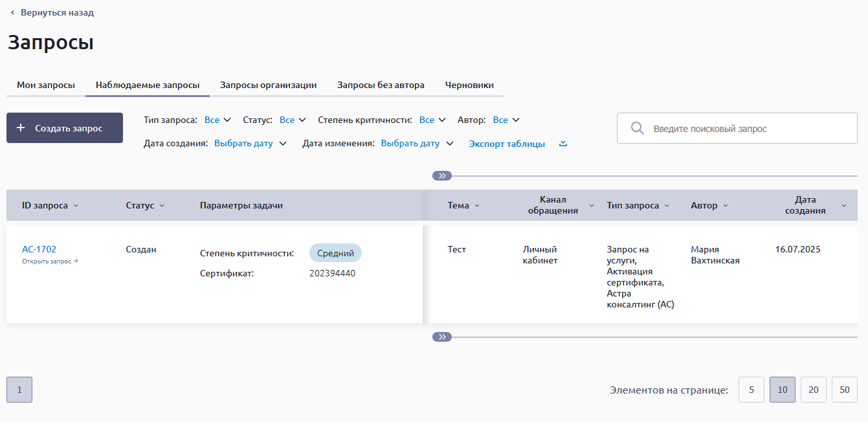Image resolution: width=868 pixels, height=422 pixels.
Task: Sort by Автор column header arrow
Action: (x=726, y=206)
